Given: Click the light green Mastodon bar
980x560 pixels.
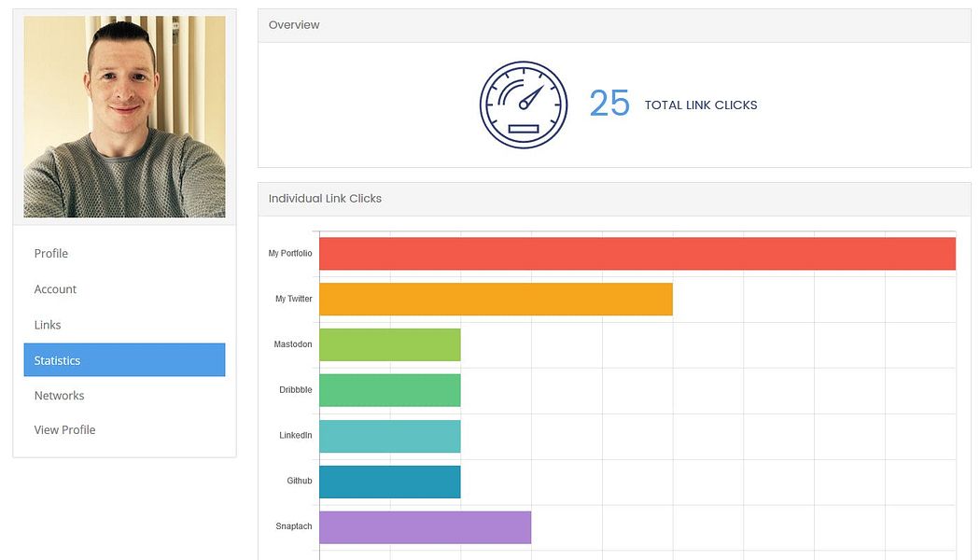Looking at the screenshot, I should click(390, 344).
